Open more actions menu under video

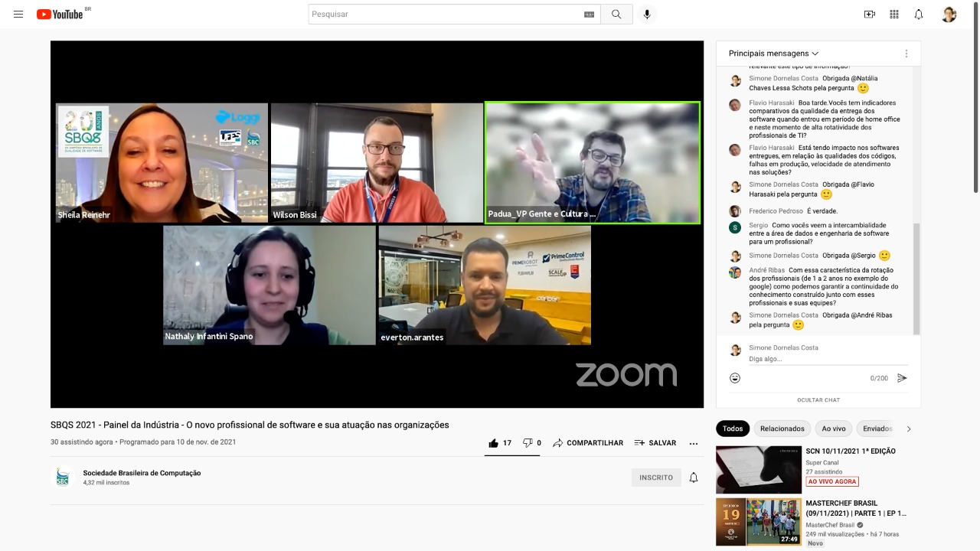coord(694,443)
